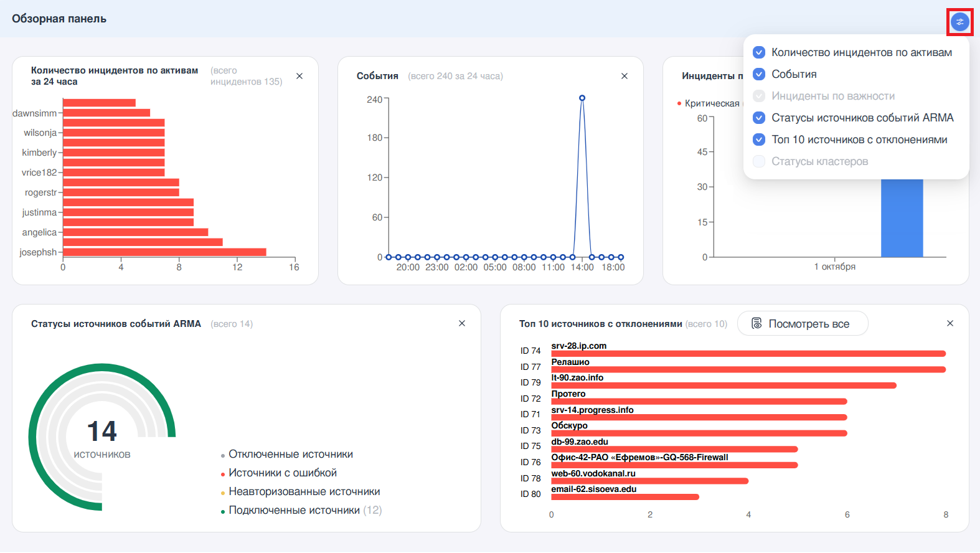Viewport: 980px width, 553px height.
Task: Close the События chart widget
Action: [x=624, y=76]
